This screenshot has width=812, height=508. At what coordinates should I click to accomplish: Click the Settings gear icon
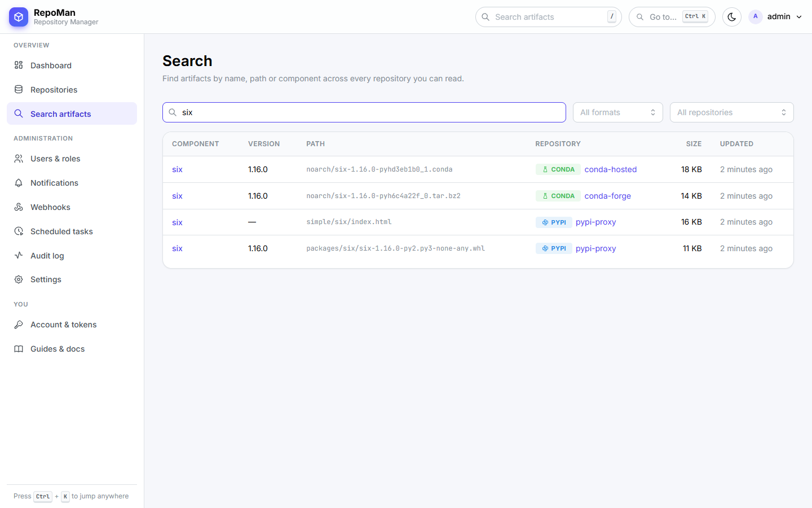(x=19, y=279)
